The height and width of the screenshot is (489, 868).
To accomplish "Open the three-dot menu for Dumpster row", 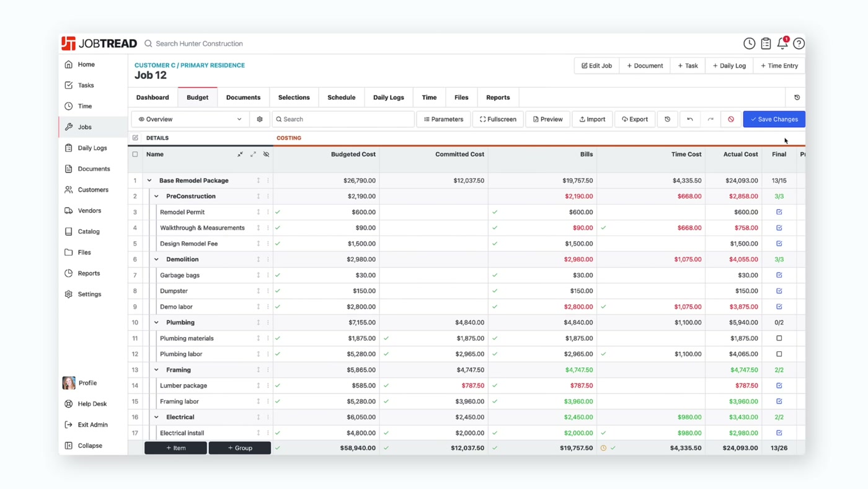I will pyautogui.click(x=268, y=291).
